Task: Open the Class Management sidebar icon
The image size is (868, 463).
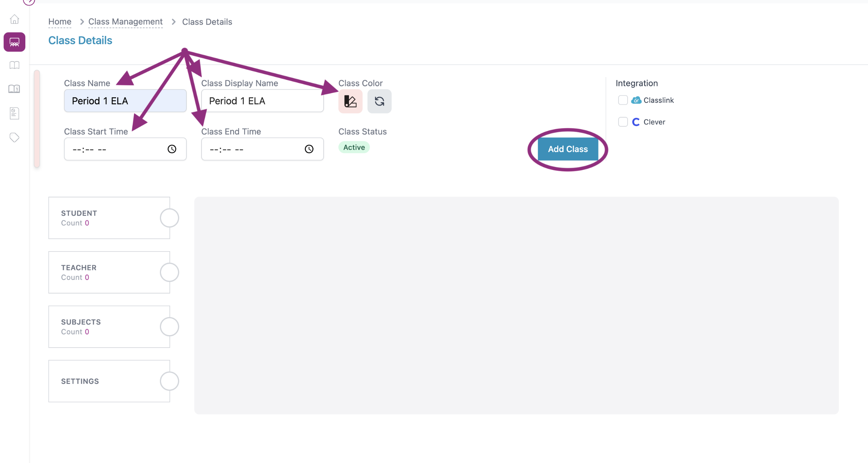Action: (14, 42)
